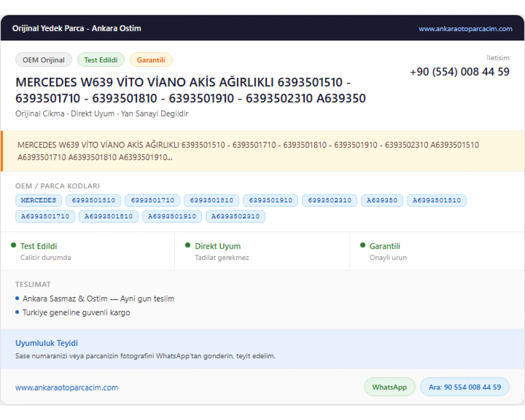Click the 6393502310 code chip

coord(330,200)
